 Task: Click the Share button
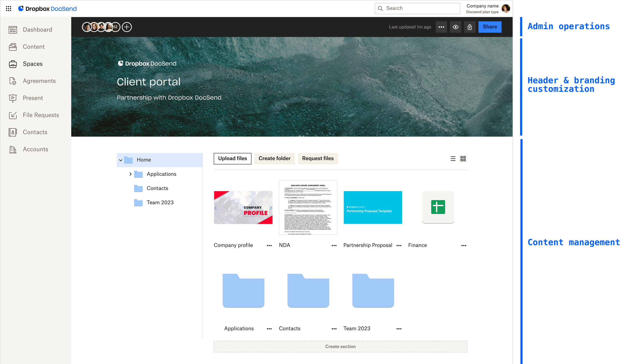pos(489,27)
